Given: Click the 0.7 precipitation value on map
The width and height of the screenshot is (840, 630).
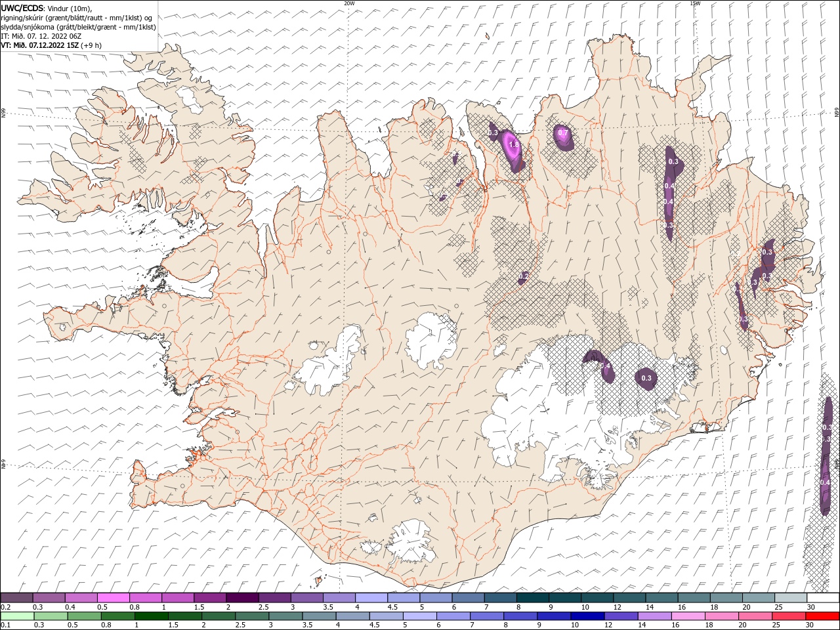Looking at the screenshot, I should (x=562, y=133).
